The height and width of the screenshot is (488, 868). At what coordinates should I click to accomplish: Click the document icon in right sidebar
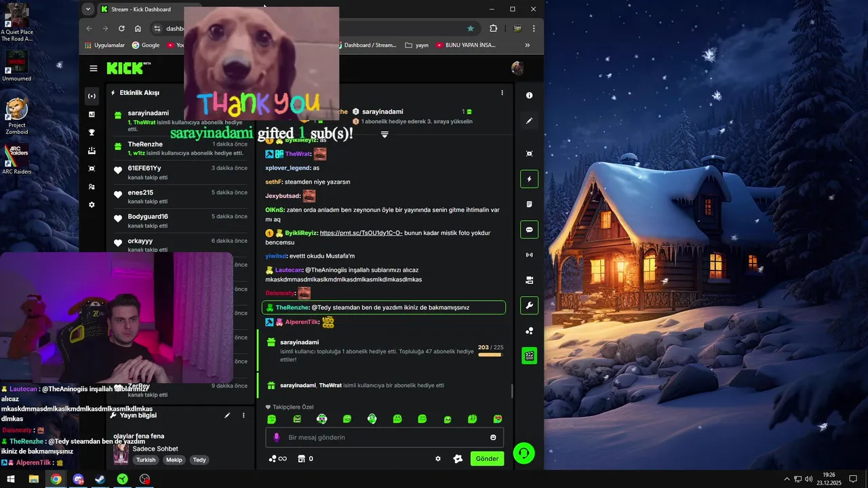point(530,204)
